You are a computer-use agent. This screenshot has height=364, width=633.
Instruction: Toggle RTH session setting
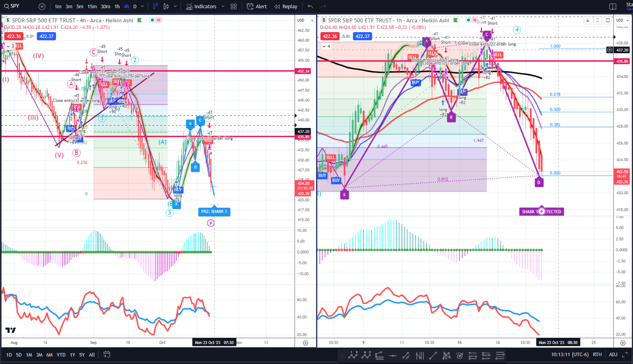[x=597, y=355]
